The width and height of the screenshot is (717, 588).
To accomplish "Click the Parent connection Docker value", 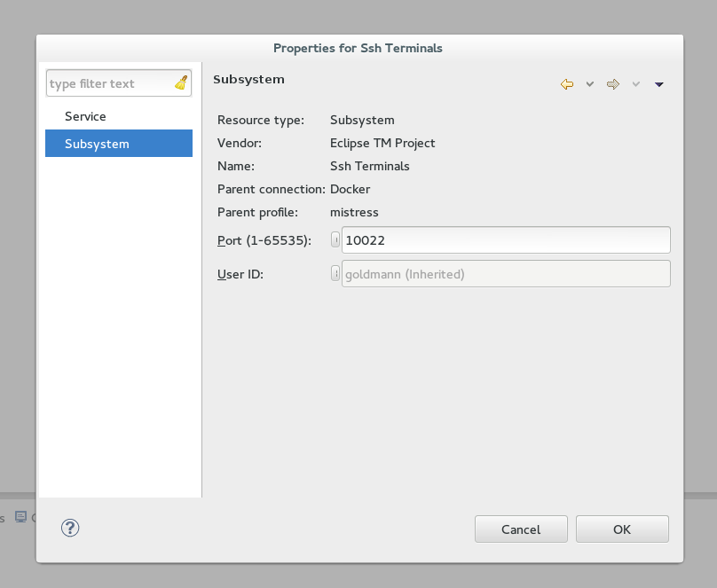I will (350, 189).
